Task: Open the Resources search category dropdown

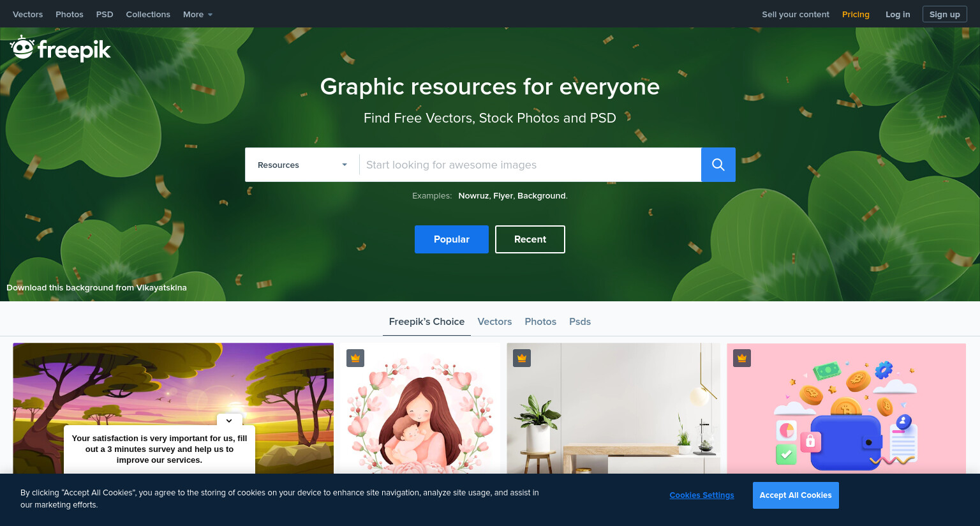Action: [x=302, y=165]
